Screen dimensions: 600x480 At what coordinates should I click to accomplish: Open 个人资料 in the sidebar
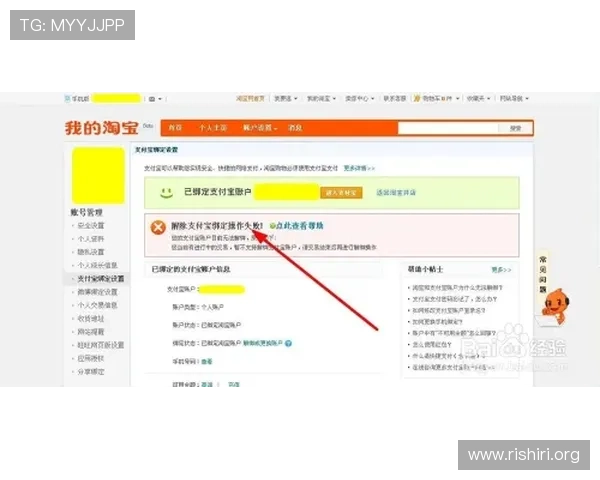91,239
